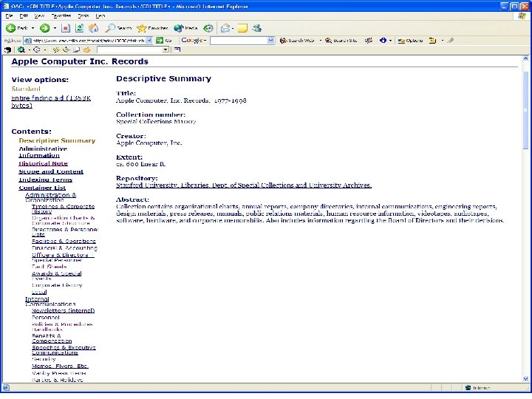Click the page icon in the address bar

[x=28, y=41]
